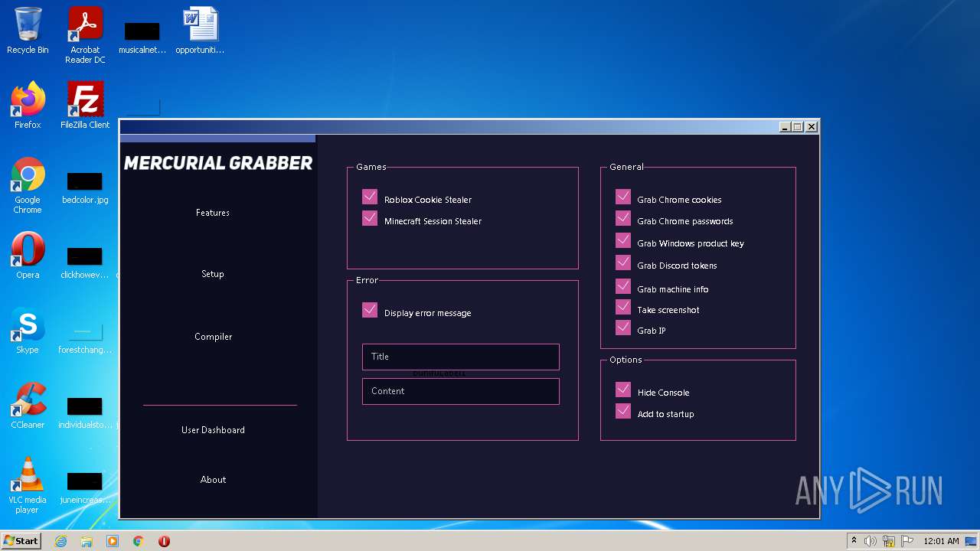Toggle the Grab IP checkbox
The image size is (980, 551).
(x=623, y=328)
